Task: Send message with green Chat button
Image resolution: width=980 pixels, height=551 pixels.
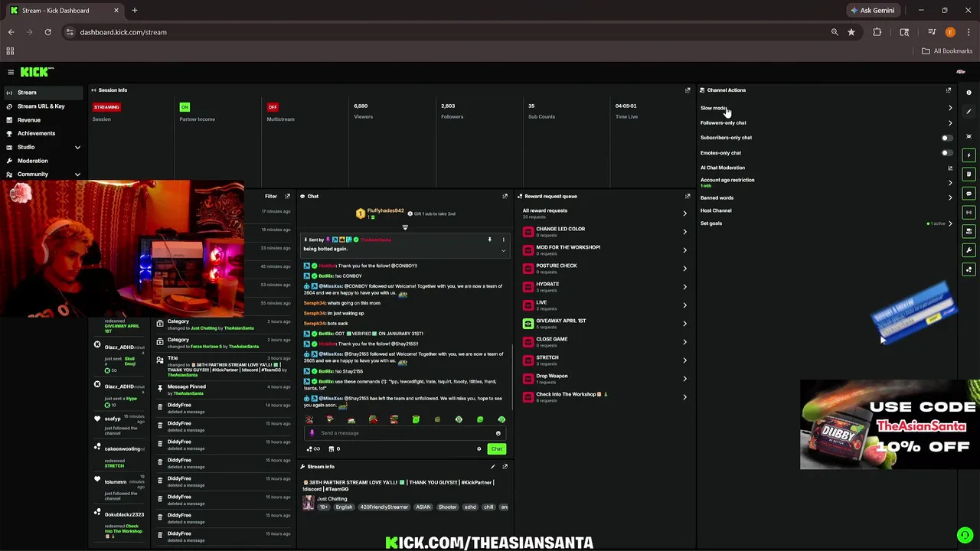Action: [x=497, y=449]
